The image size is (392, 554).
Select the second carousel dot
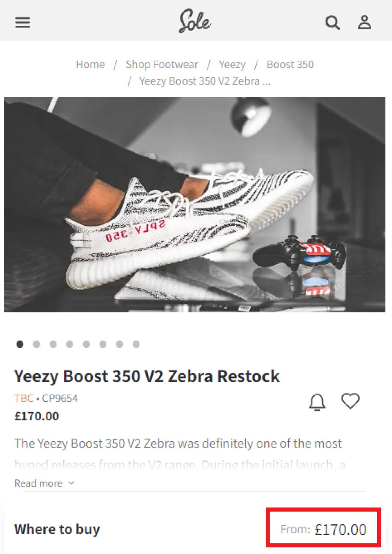pos(36,344)
